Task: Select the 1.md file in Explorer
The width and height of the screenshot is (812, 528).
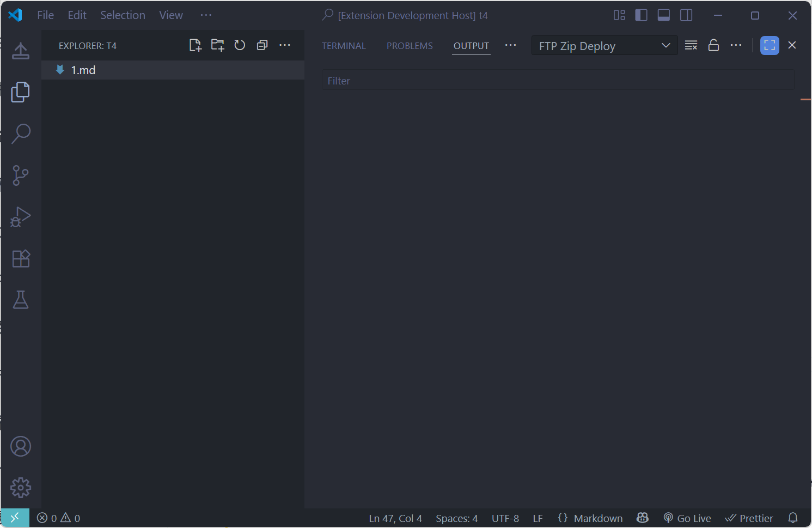Action: point(173,70)
